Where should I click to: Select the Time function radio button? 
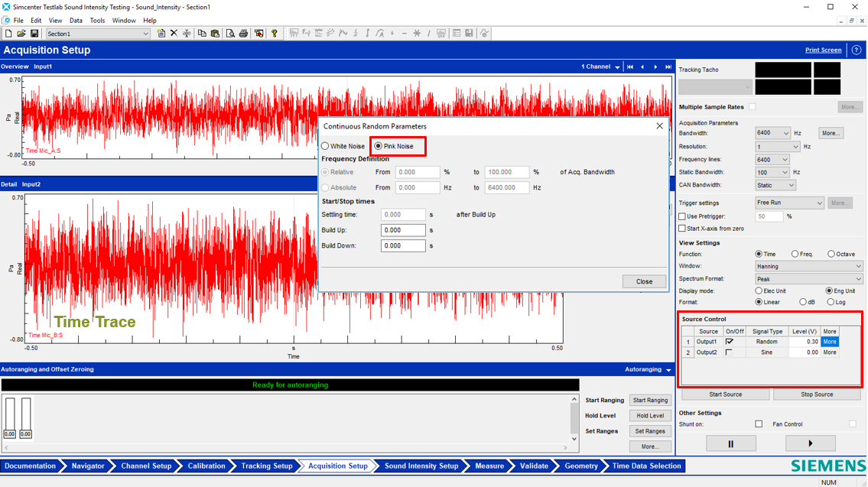coord(759,254)
